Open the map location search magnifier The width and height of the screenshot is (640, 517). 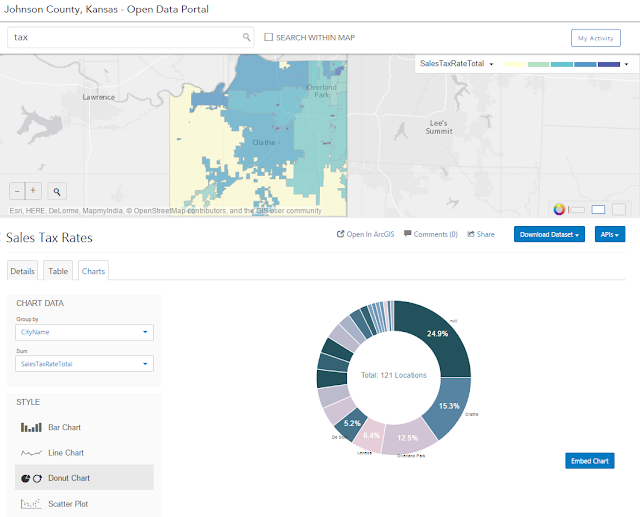pos(57,191)
